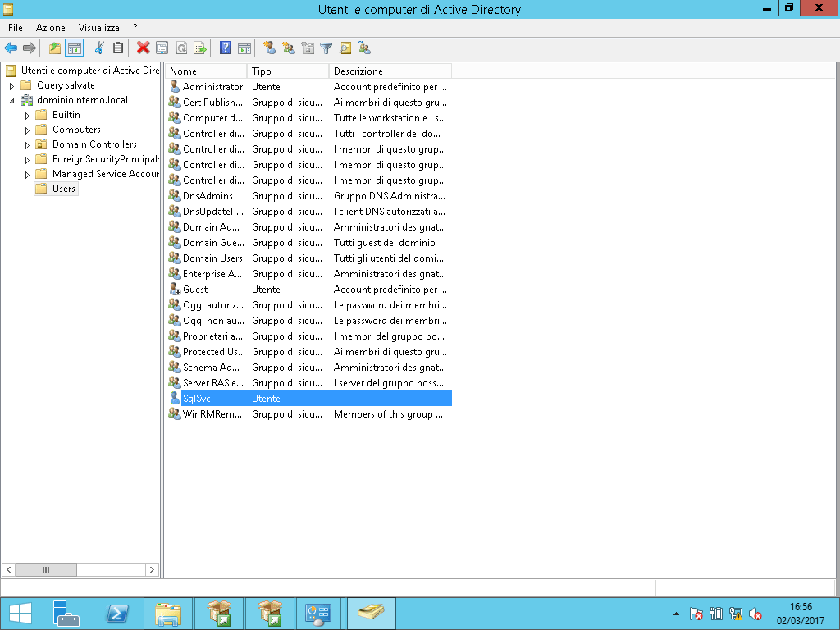The image size is (840, 630).
Task: Click the filter funnel icon
Action: pos(326,48)
